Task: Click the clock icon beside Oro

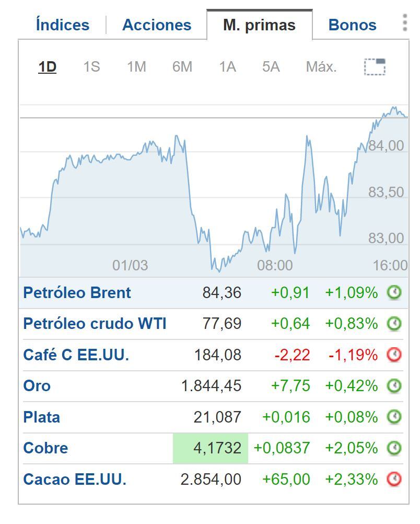Action: 394,386
